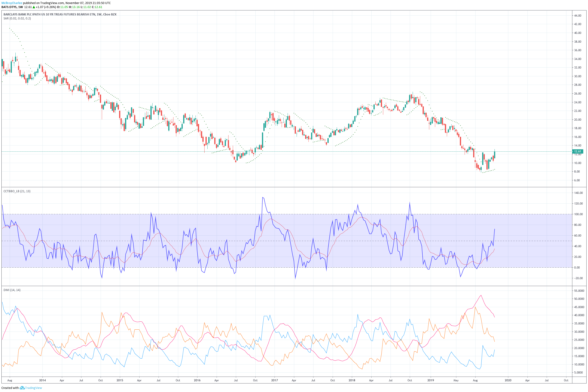Image resolution: width=588 pixels, height=392 pixels.
Task: Click the 26.00 price axis label
Action: tap(578, 94)
